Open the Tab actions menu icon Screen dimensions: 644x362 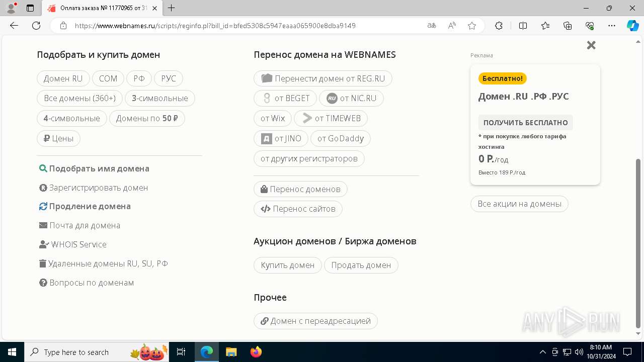tap(30, 8)
